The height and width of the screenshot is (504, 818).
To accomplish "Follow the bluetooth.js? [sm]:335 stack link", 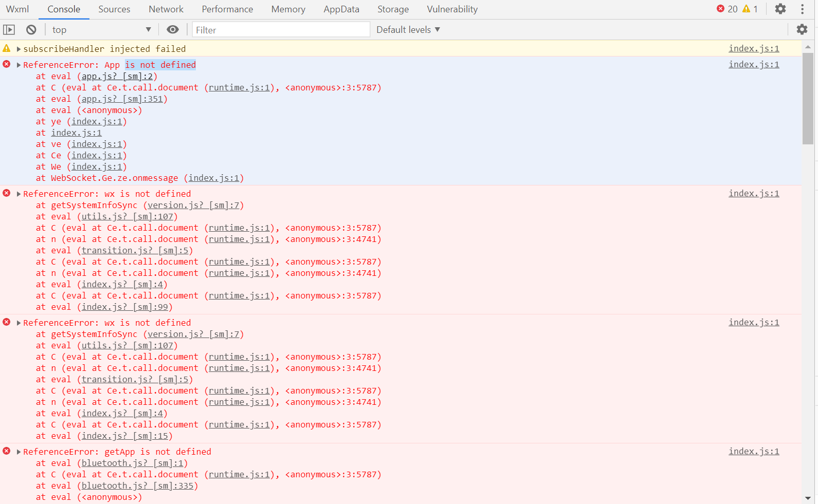I will pos(138,486).
